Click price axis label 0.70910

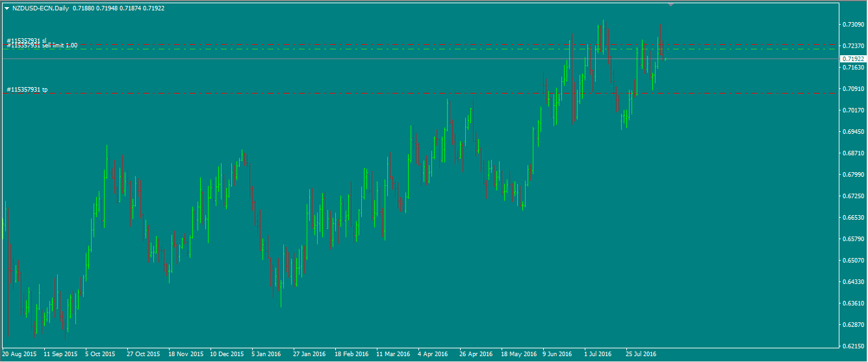coord(852,89)
